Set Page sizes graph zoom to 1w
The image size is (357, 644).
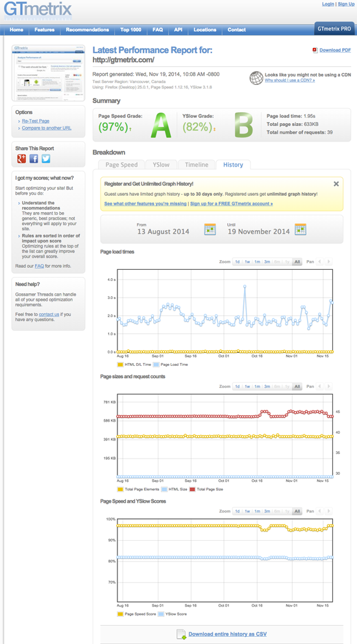tap(247, 387)
